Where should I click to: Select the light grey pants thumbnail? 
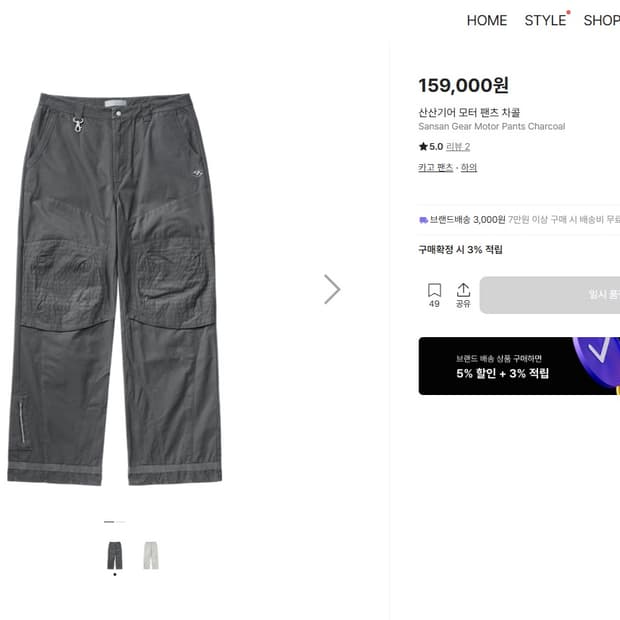pos(151,555)
